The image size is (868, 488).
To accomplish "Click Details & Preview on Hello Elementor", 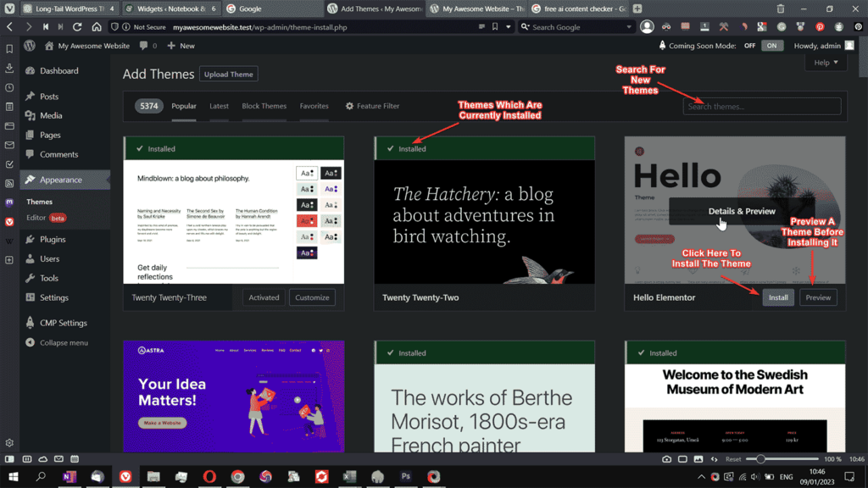I will 741,211.
